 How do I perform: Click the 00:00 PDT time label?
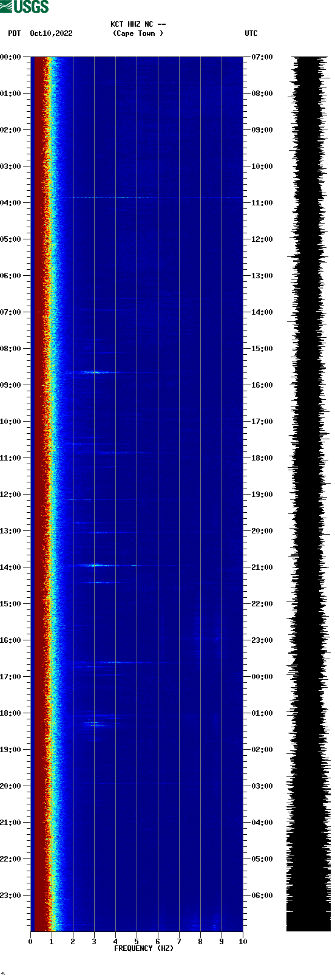pos(10,57)
